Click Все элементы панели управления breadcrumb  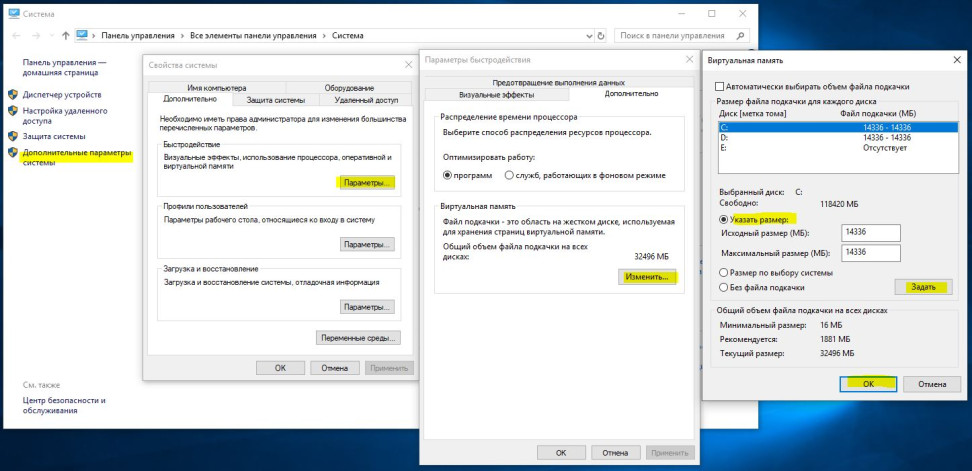(x=253, y=36)
